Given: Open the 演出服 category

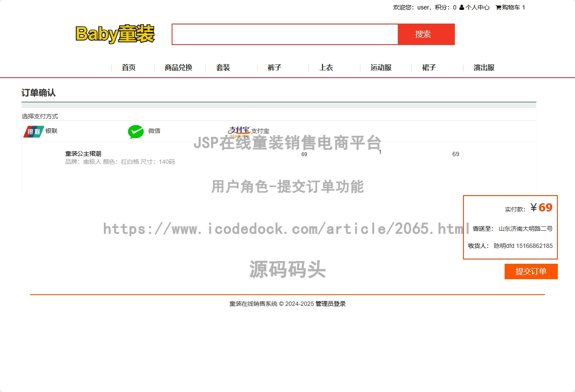Looking at the screenshot, I should pyautogui.click(x=484, y=67).
